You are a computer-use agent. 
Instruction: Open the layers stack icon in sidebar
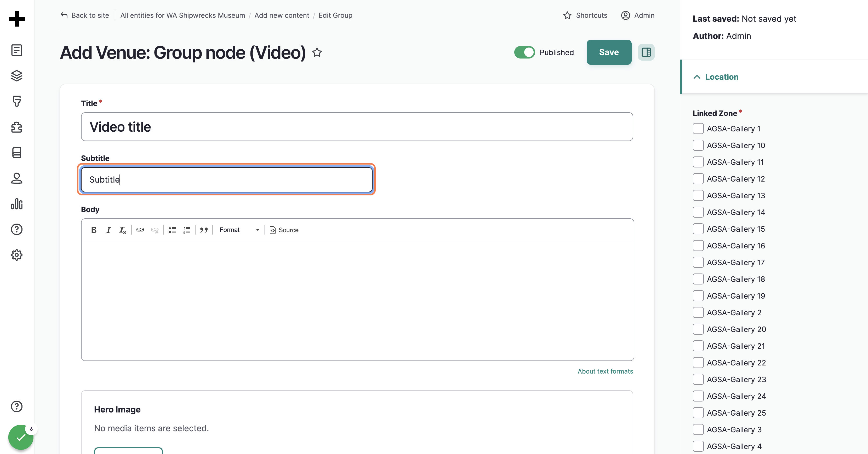pos(17,76)
